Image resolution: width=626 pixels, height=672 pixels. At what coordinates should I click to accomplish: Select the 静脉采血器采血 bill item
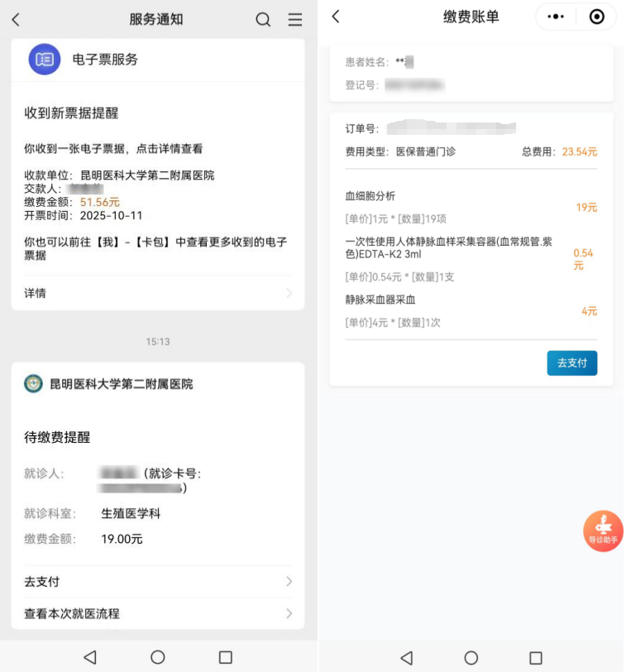380,300
